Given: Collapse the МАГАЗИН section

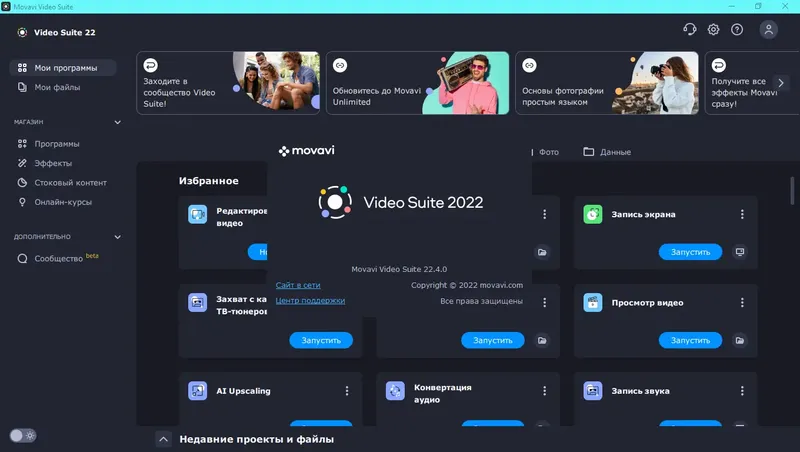Looking at the screenshot, I should tap(117, 122).
